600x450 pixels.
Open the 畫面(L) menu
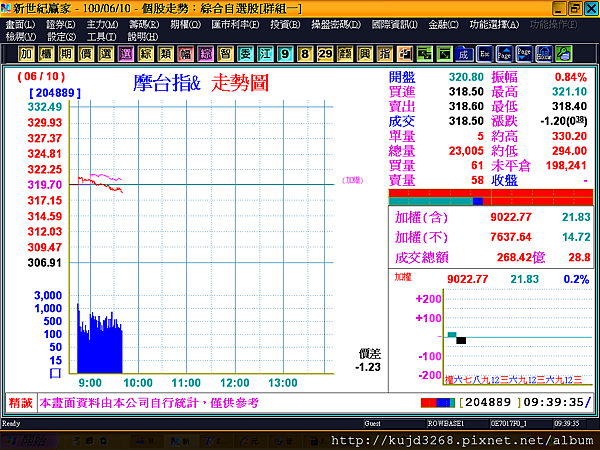(20, 24)
